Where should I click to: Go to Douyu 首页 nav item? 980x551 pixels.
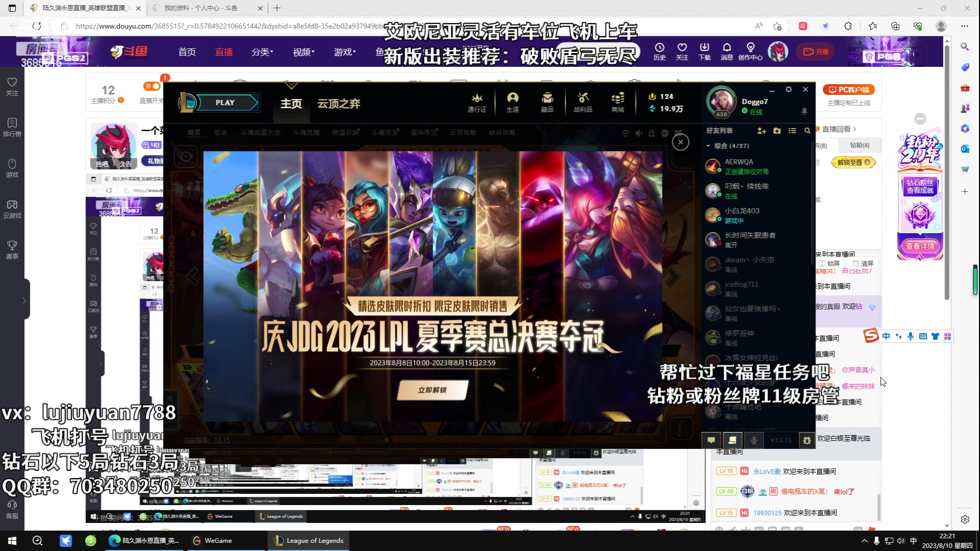click(187, 52)
